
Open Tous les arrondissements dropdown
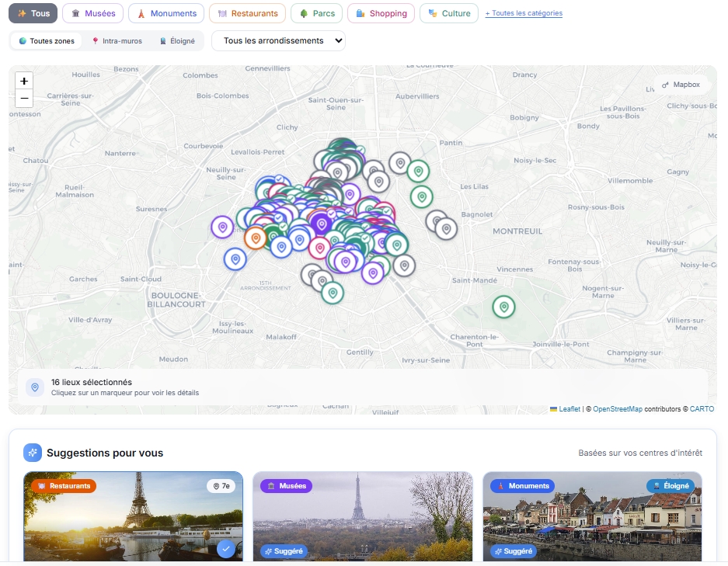point(278,41)
